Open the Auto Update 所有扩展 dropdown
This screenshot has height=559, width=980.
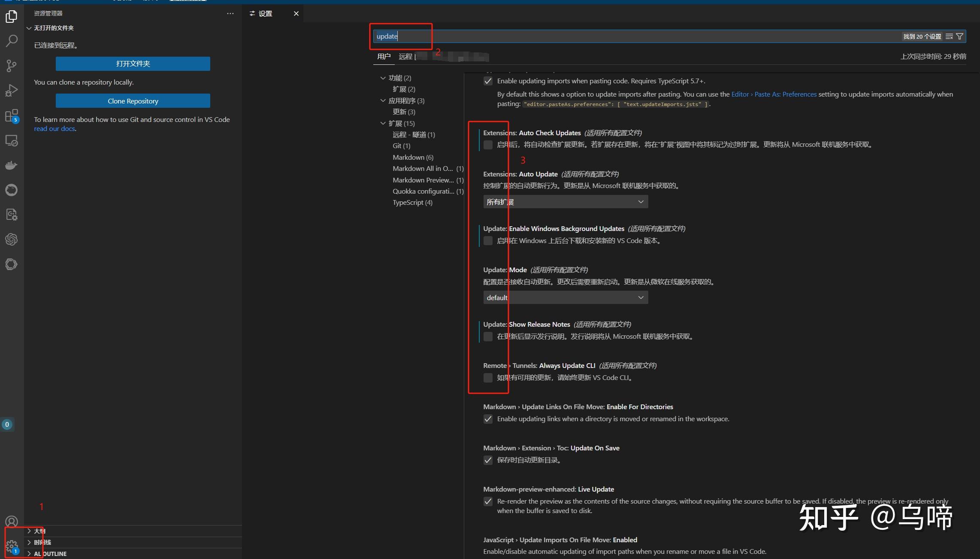(x=565, y=201)
